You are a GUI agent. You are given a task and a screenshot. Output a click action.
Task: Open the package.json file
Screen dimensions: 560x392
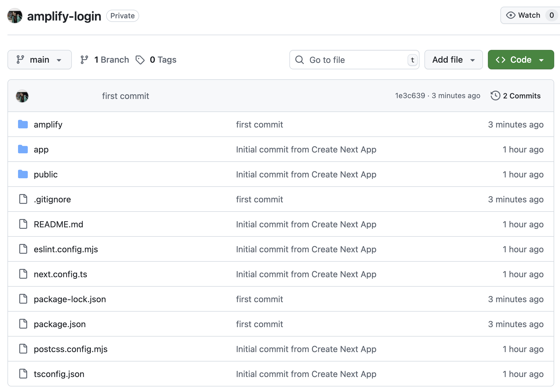click(x=60, y=324)
